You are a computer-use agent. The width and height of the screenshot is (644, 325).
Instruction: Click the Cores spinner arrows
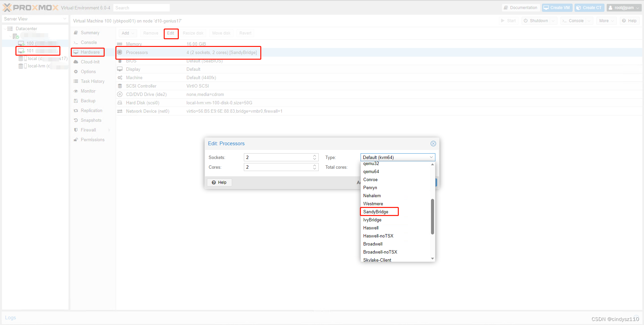315,167
